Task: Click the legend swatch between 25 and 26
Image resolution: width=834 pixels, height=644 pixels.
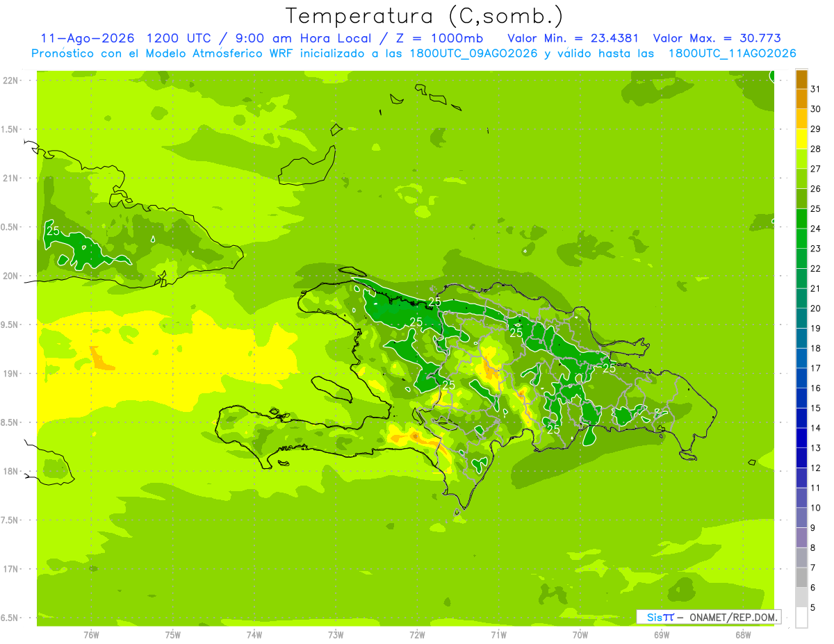Action: (x=801, y=199)
